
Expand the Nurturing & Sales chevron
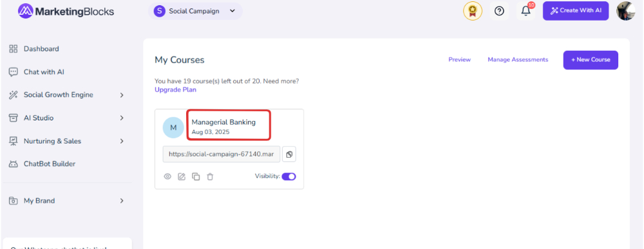tap(122, 141)
